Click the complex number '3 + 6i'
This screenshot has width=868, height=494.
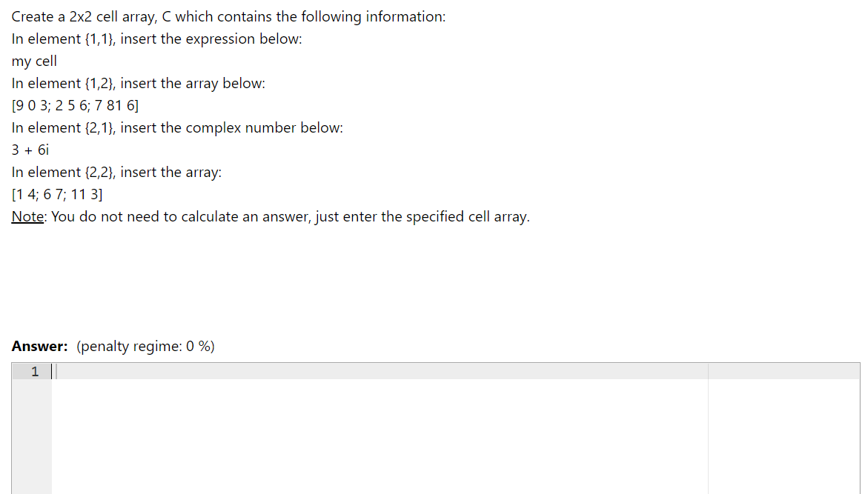[x=30, y=150]
